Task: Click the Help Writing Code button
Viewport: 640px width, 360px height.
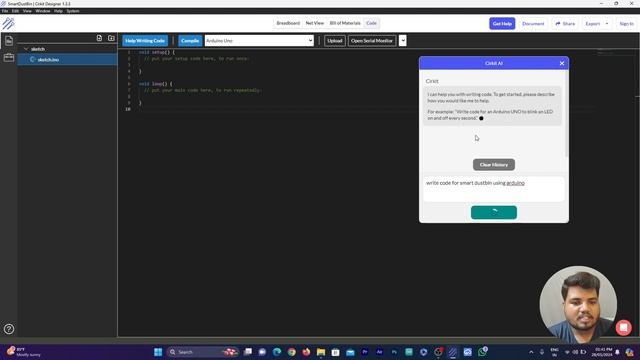Action: pyautogui.click(x=145, y=41)
